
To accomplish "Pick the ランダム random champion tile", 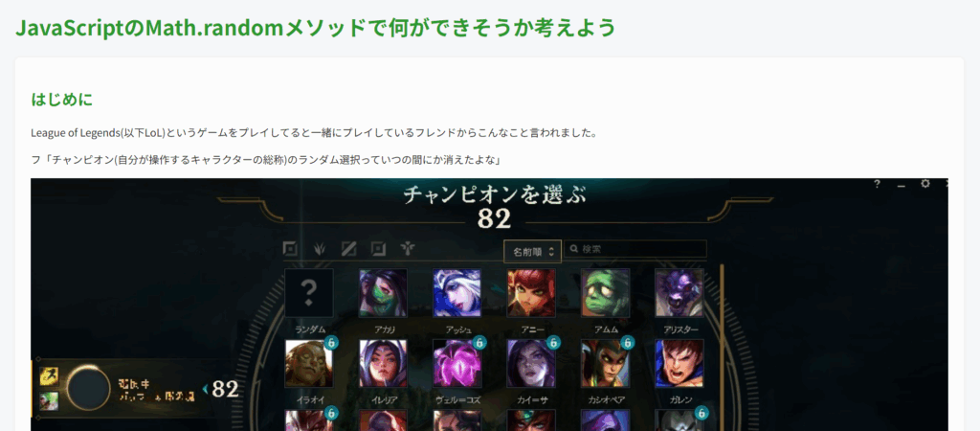I will coord(309,293).
